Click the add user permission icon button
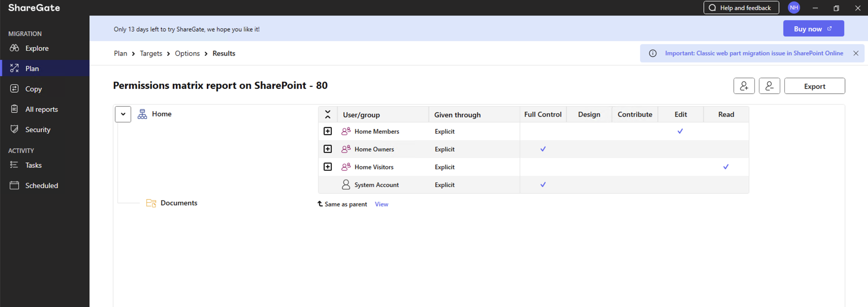 (744, 86)
